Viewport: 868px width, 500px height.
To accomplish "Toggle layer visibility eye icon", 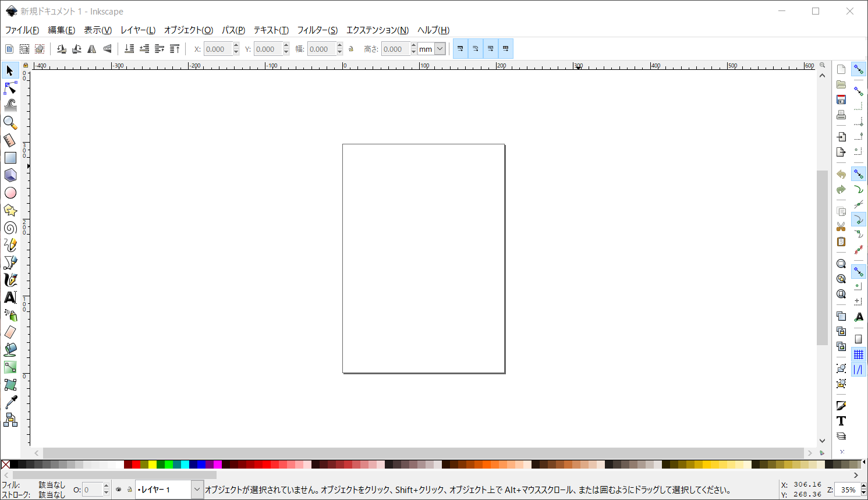I will click(x=119, y=490).
